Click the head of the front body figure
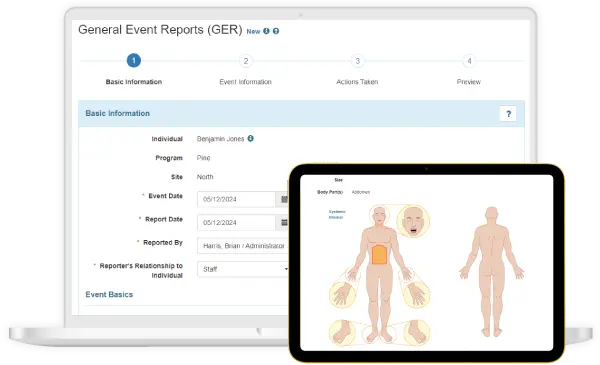Screen dimensions: 600x365 click(x=379, y=216)
